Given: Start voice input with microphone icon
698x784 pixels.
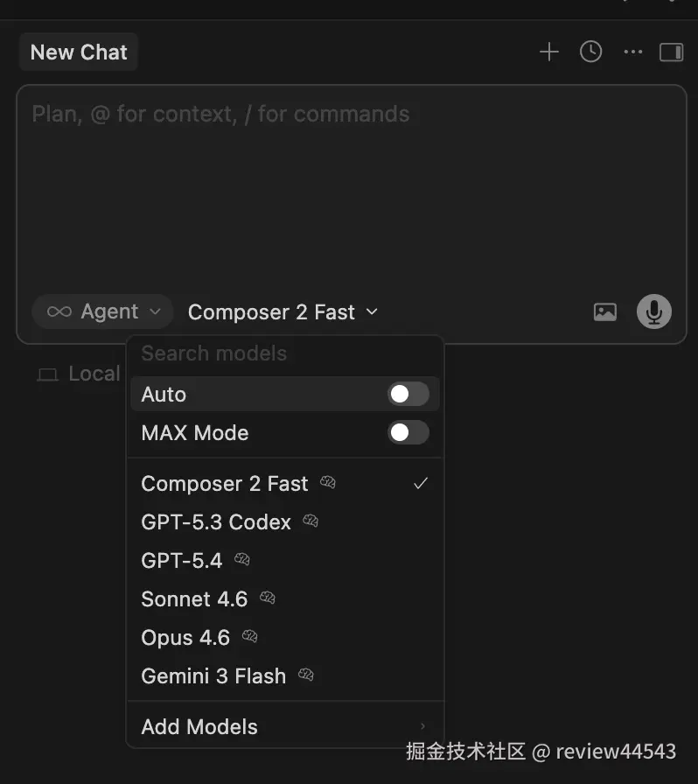Looking at the screenshot, I should 653,311.
